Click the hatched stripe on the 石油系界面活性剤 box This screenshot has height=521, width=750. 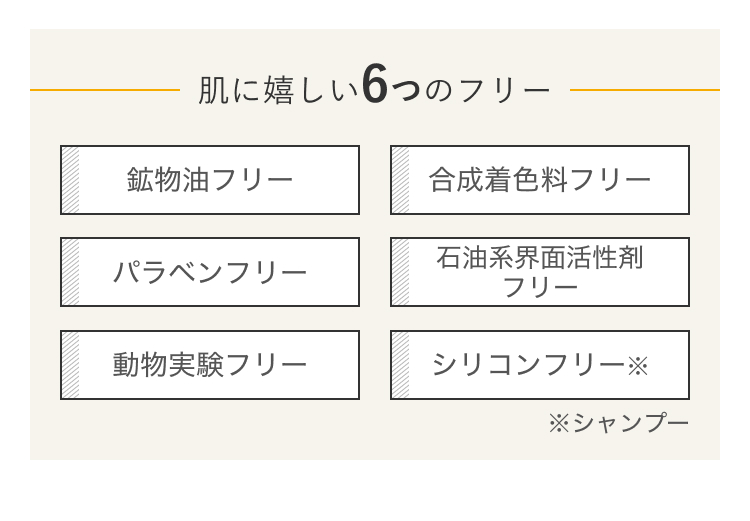tap(401, 272)
